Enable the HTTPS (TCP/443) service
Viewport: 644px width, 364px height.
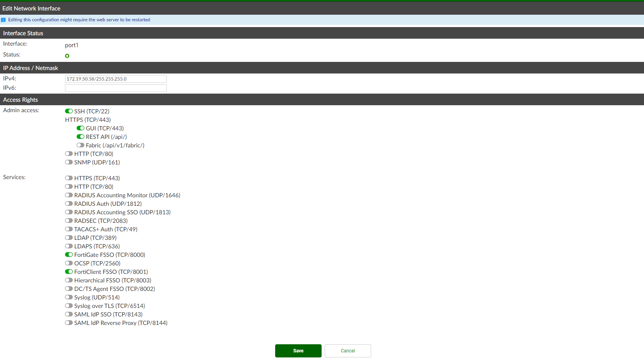coord(69,178)
